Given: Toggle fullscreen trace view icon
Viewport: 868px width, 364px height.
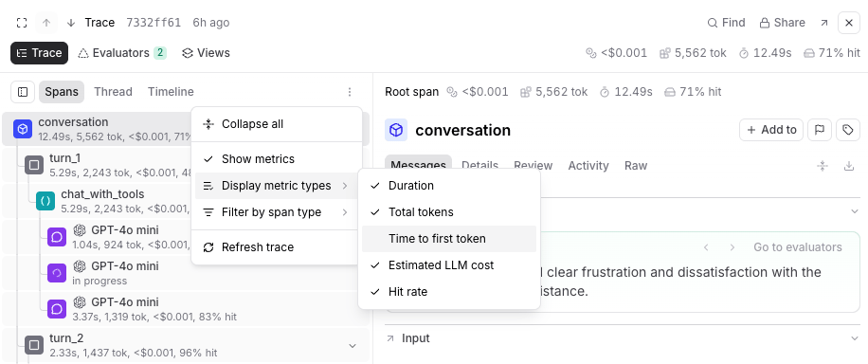Looking at the screenshot, I should pos(22,23).
